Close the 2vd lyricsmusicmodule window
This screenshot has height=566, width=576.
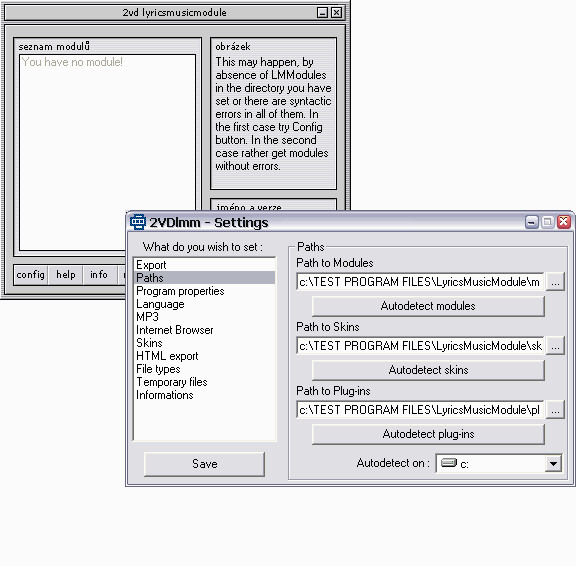(336, 13)
